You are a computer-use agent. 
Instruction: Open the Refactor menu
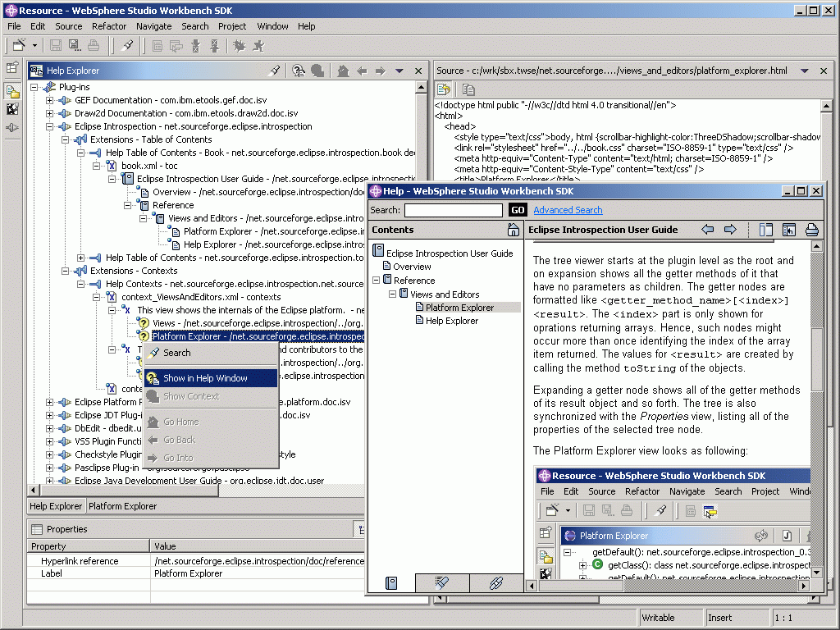click(109, 26)
